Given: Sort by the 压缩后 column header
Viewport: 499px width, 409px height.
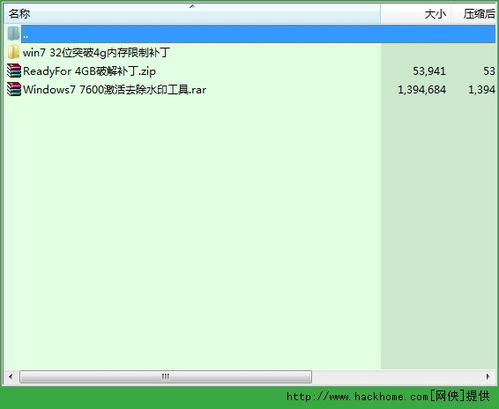Looking at the screenshot, I should (473, 14).
